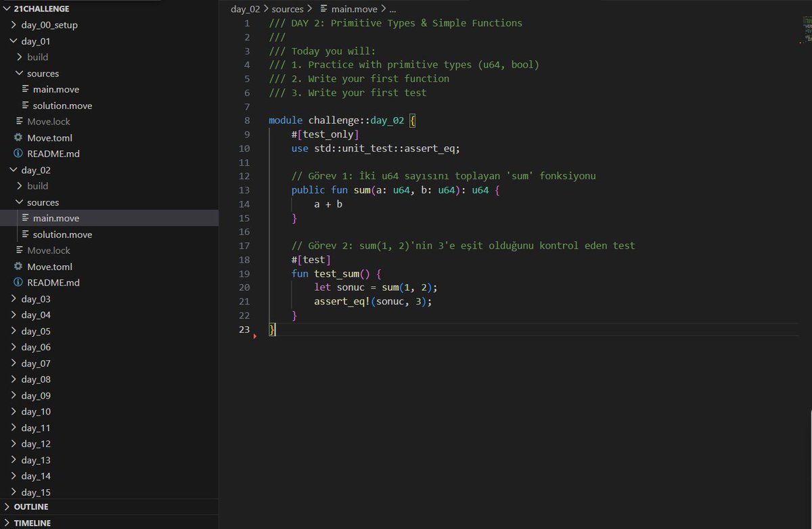Image resolution: width=812 pixels, height=529 pixels.
Task: Select the main.move breadcrumb segment
Action: [x=355, y=9]
